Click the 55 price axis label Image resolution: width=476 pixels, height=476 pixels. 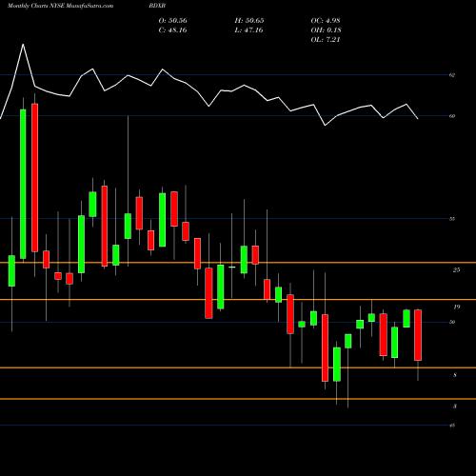452,219
